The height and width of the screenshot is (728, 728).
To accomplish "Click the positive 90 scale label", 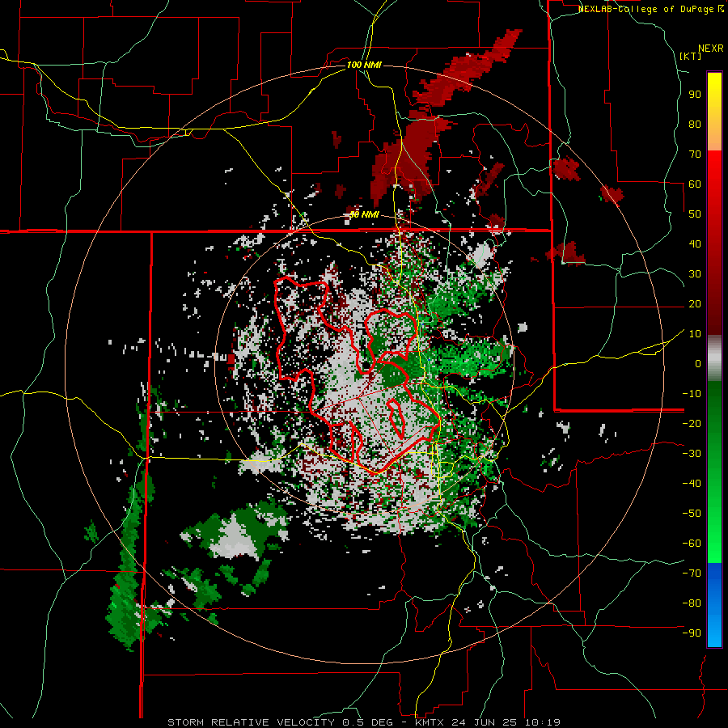I will pos(695,95).
